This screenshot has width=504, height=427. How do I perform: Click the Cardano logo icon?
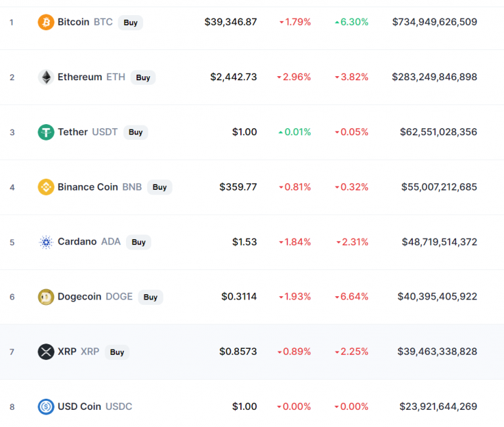[46, 242]
